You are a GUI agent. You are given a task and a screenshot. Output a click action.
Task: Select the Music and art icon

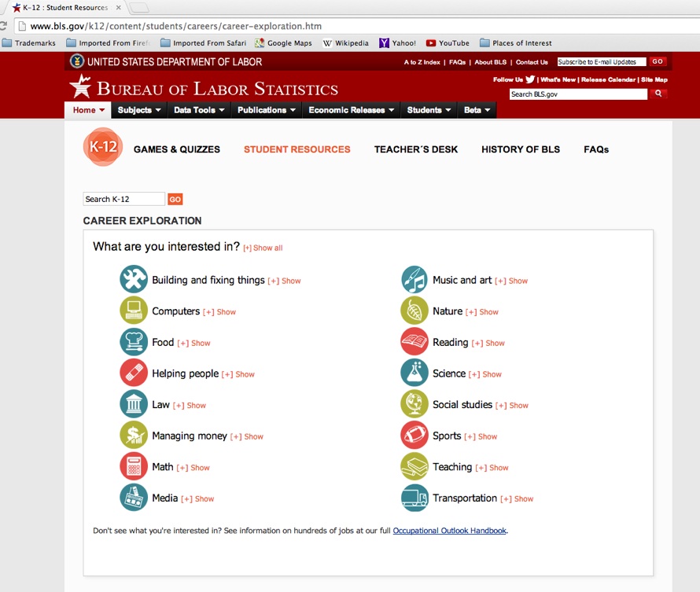pyautogui.click(x=414, y=279)
